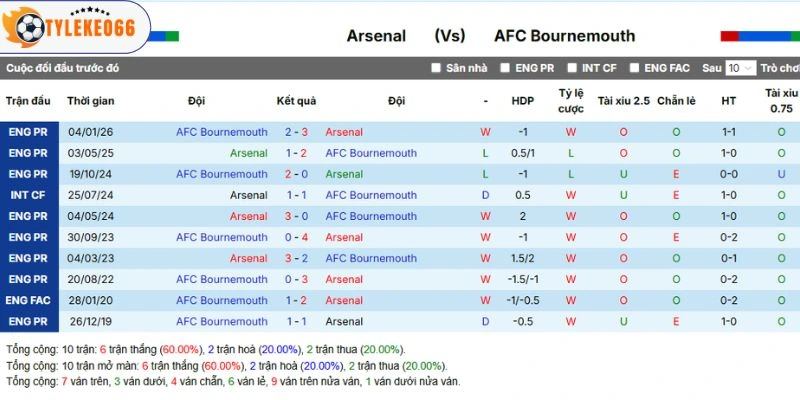Click the 1 - 1 score on 26/12/19

pyautogui.click(x=296, y=321)
